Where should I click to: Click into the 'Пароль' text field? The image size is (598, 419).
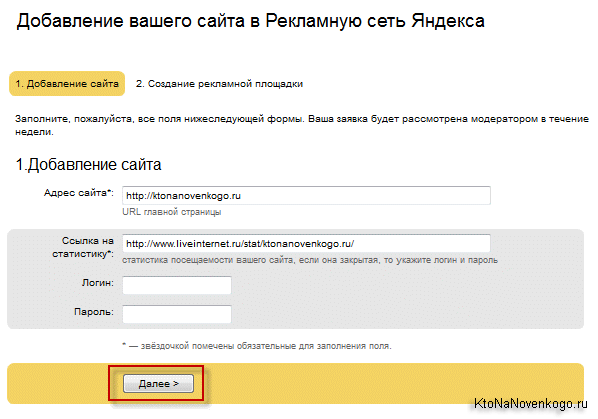(177, 314)
